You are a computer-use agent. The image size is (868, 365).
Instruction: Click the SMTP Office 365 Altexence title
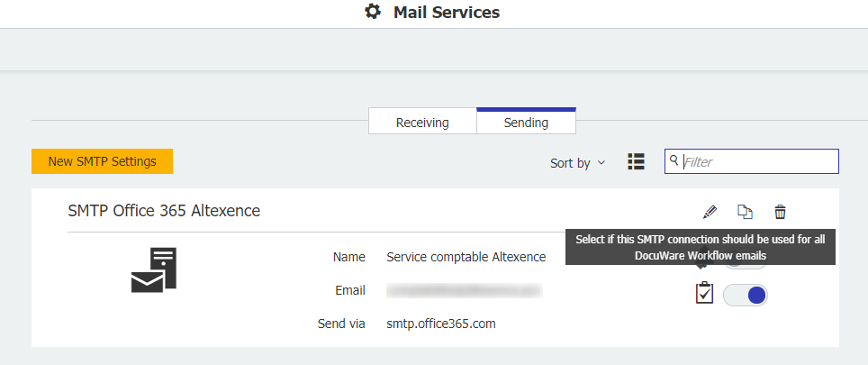click(164, 211)
